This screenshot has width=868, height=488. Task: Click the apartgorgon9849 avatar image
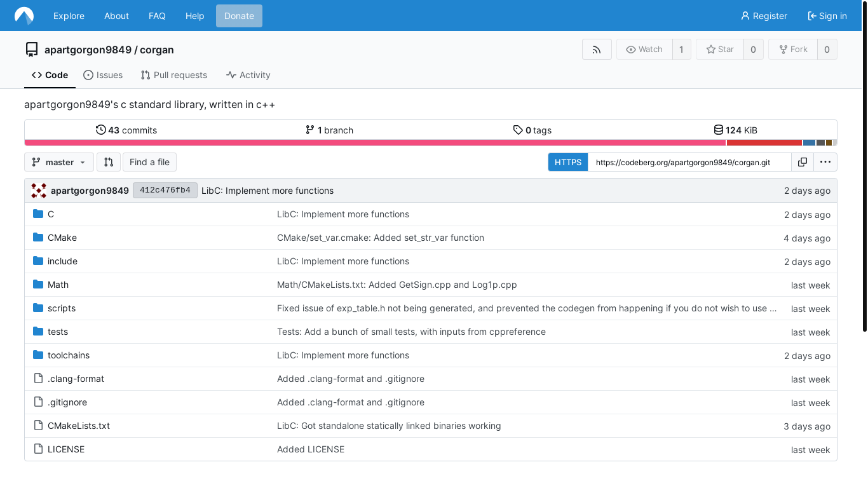pyautogui.click(x=39, y=191)
